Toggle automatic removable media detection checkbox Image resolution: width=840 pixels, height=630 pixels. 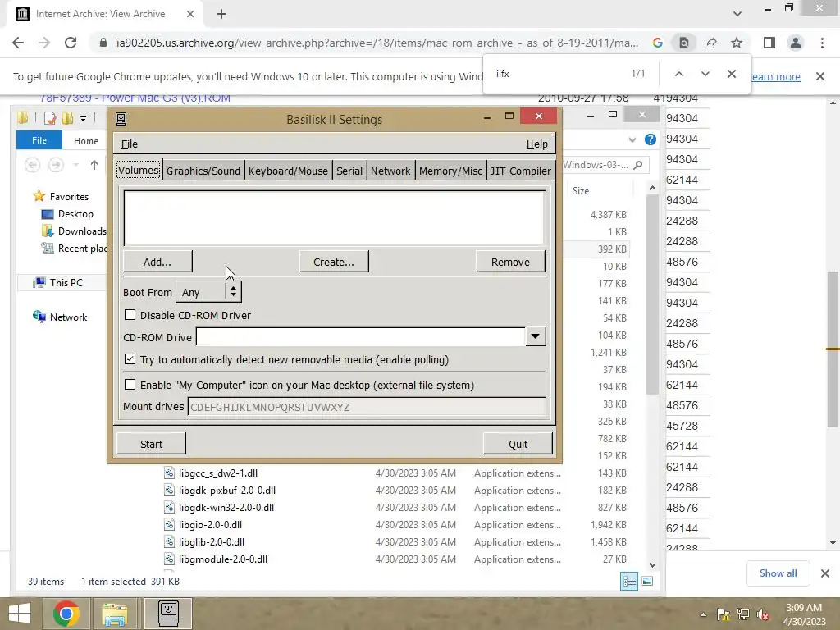(130, 359)
